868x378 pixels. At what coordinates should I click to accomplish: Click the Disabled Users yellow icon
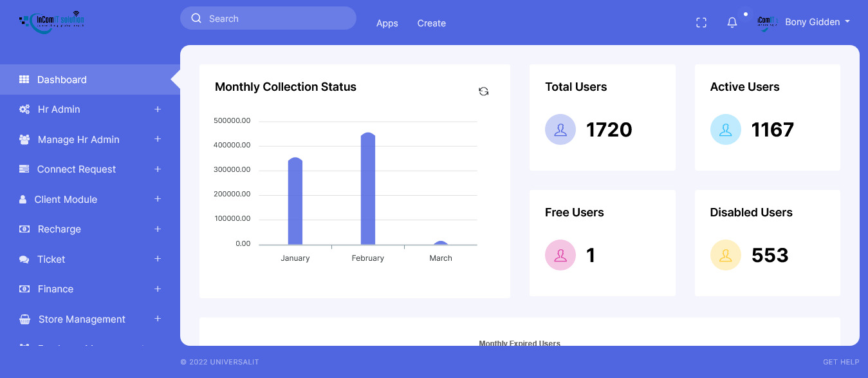[x=725, y=255]
